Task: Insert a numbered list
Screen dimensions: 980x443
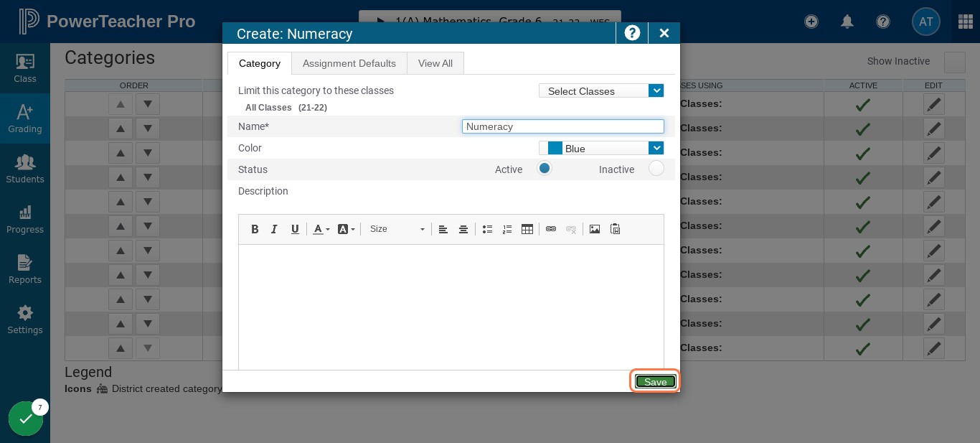Action: click(x=507, y=229)
